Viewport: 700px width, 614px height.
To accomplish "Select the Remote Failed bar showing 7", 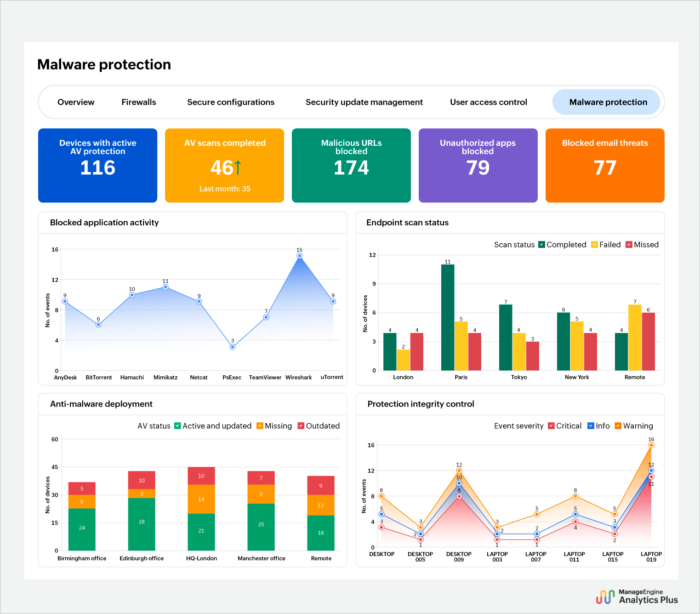I will click(635, 338).
